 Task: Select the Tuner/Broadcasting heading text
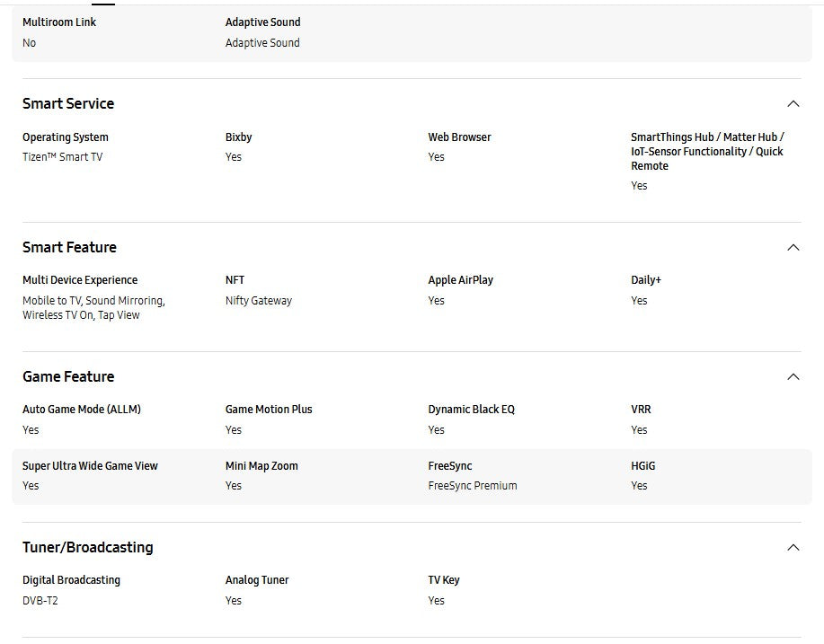(87, 547)
